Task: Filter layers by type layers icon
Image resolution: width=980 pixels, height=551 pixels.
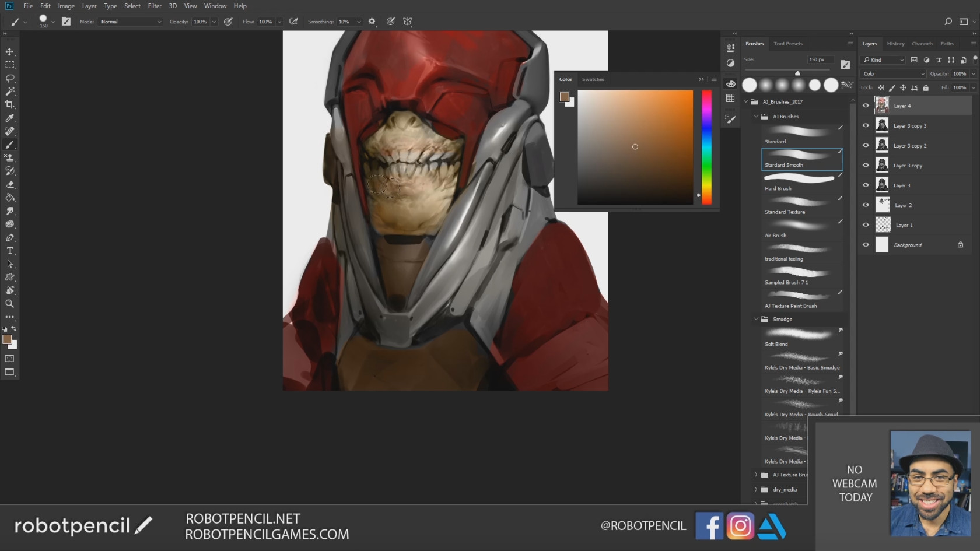Action: point(939,60)
